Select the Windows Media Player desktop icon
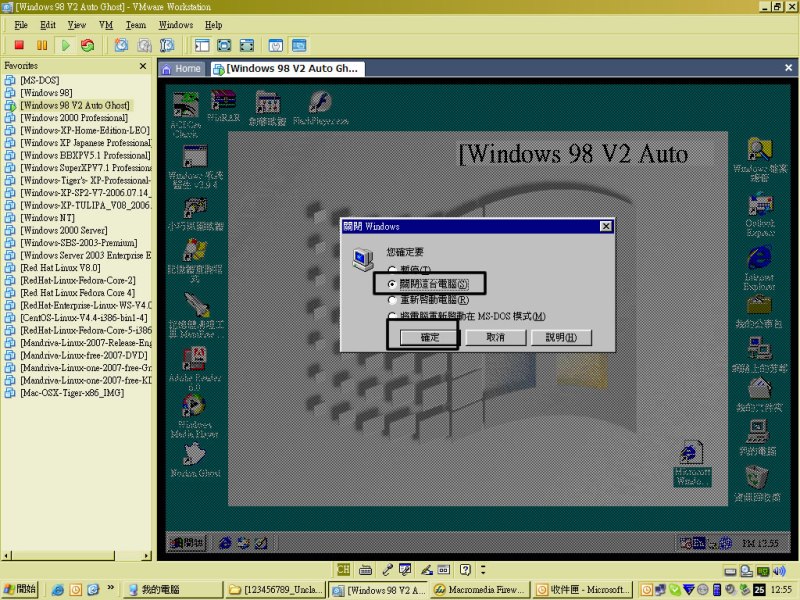 194,416
